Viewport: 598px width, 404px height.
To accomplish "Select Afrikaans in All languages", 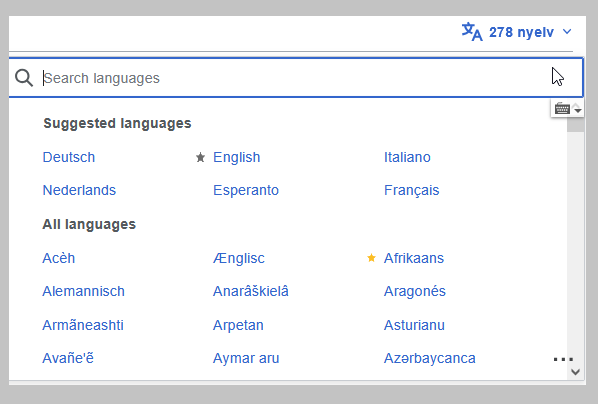I will pos(414,258).
